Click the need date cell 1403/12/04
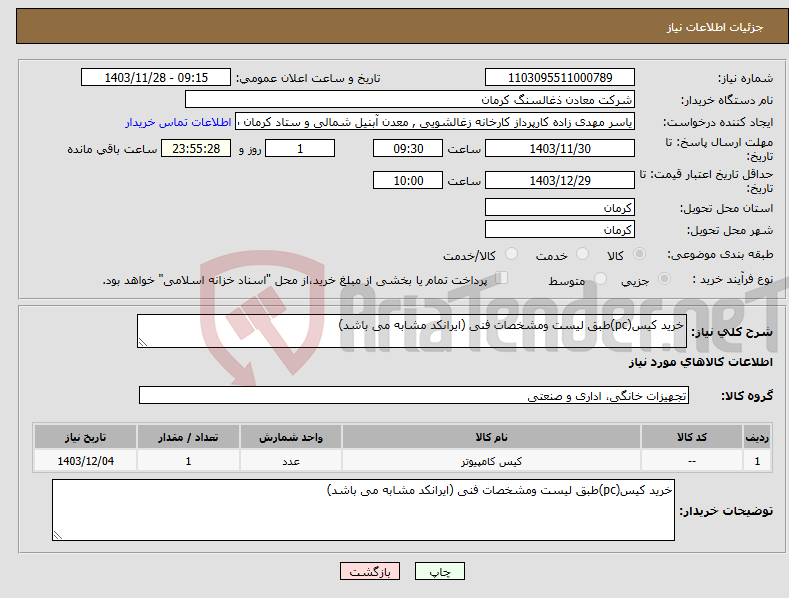This screenshot has height=598, width=789. point(86,461)
